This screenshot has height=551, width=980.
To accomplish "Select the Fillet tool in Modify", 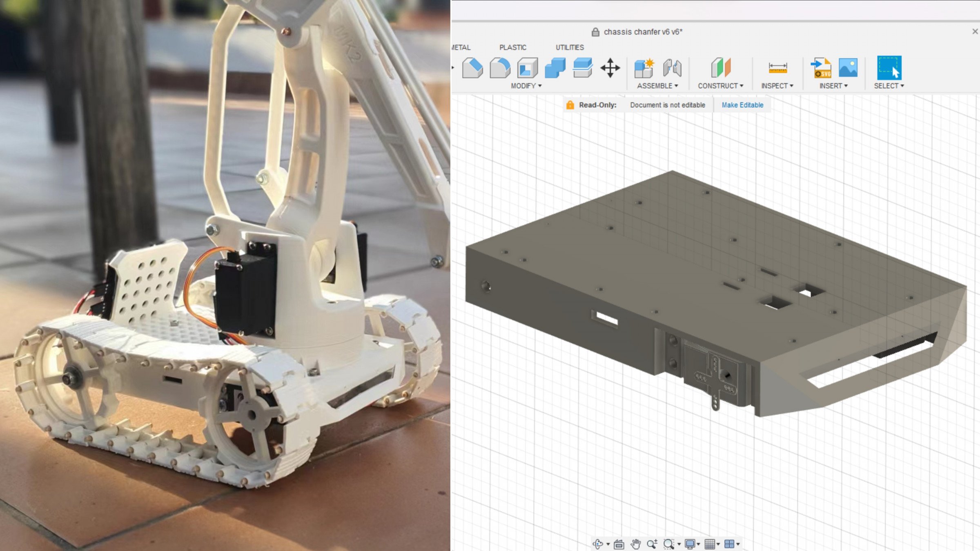I will [x=500, y=68].
